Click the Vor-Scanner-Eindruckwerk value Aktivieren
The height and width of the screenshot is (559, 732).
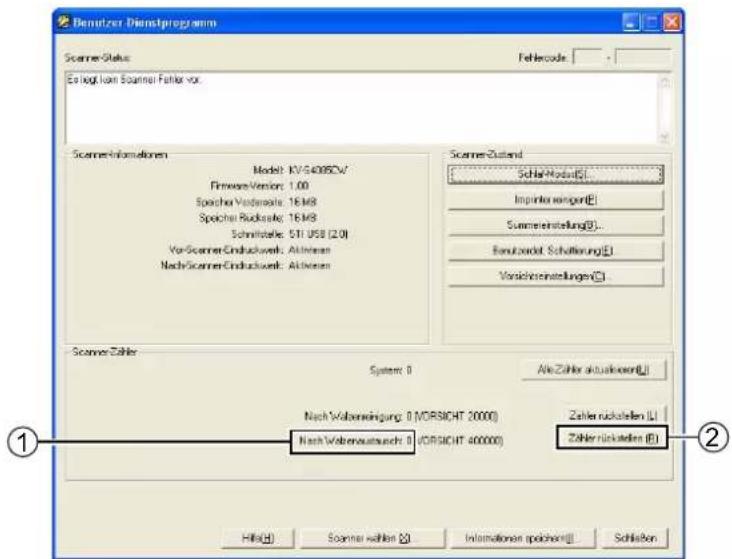point(309,250)
